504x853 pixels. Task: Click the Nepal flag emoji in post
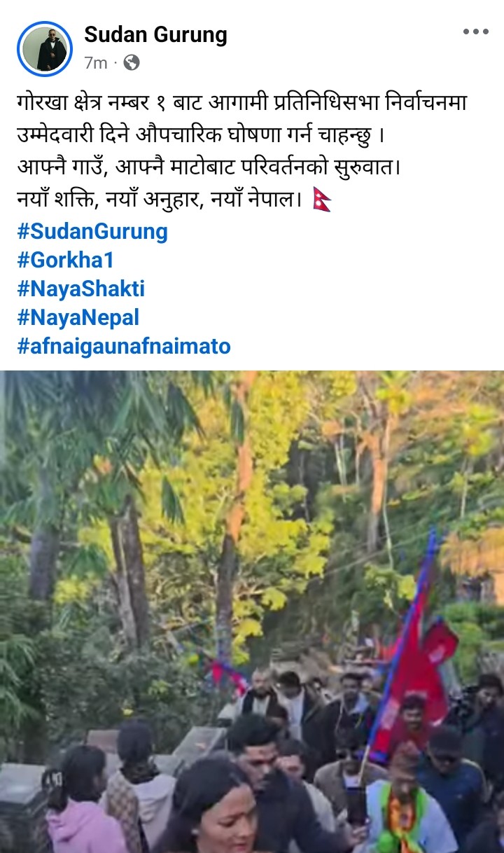coord(321,200)
